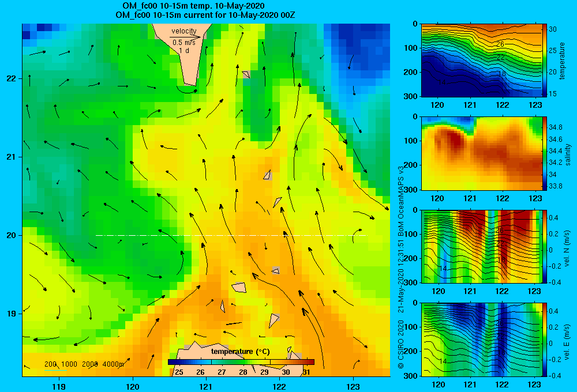
Task: Click longitude label 119 under main map
Action: pyautogui.click(x=59, y=386)
